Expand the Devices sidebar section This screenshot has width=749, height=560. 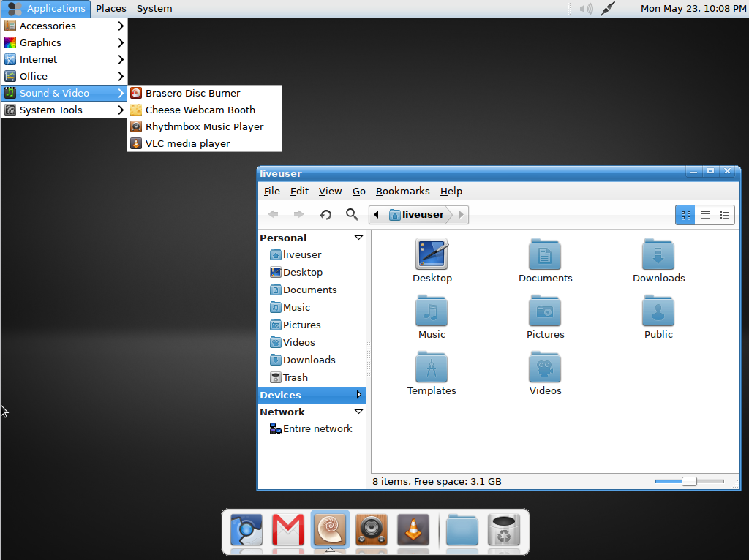(358, 395)
